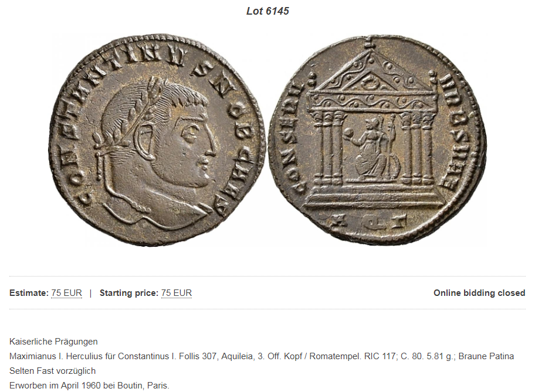Click the Estimate 75 EUR value
This screenshot has height=392, width=535.
[66, 293]
